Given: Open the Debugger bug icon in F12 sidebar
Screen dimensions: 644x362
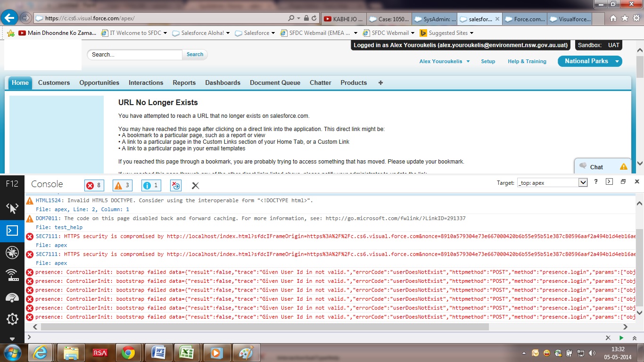Looking at the screenshot, I should (x=12, y=252).
